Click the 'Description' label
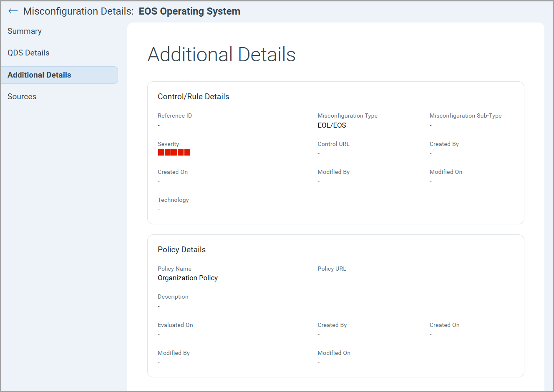554x392 pixels. click(x=173, y=297)
